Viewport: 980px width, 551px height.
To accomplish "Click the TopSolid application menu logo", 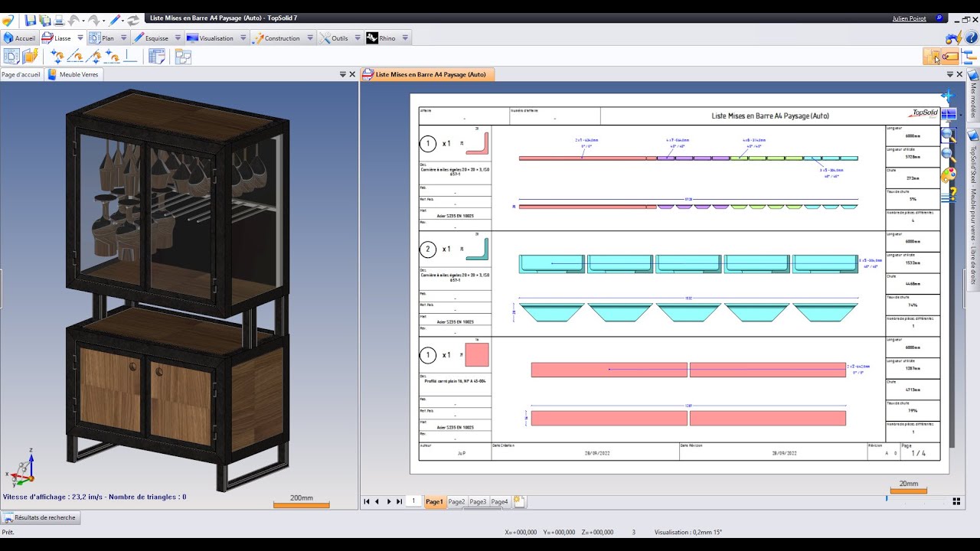I will [x=8, y=20].
